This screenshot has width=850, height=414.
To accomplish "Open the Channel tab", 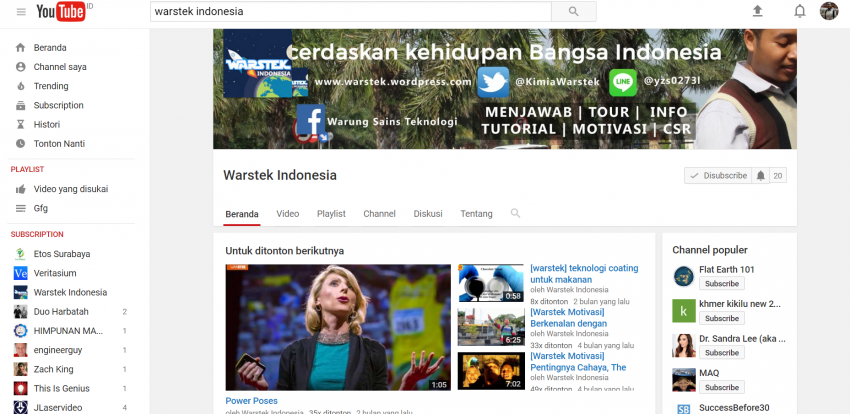I will coord(379,214).
